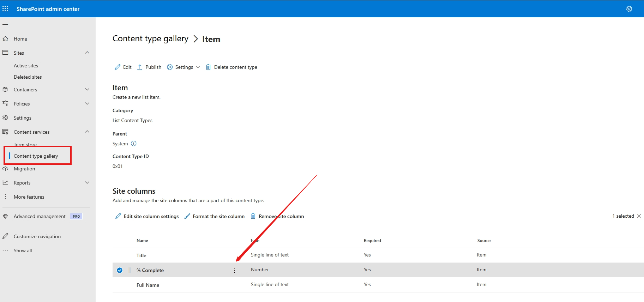
Task: Click the Publish button label
Action: coord(153,67)
